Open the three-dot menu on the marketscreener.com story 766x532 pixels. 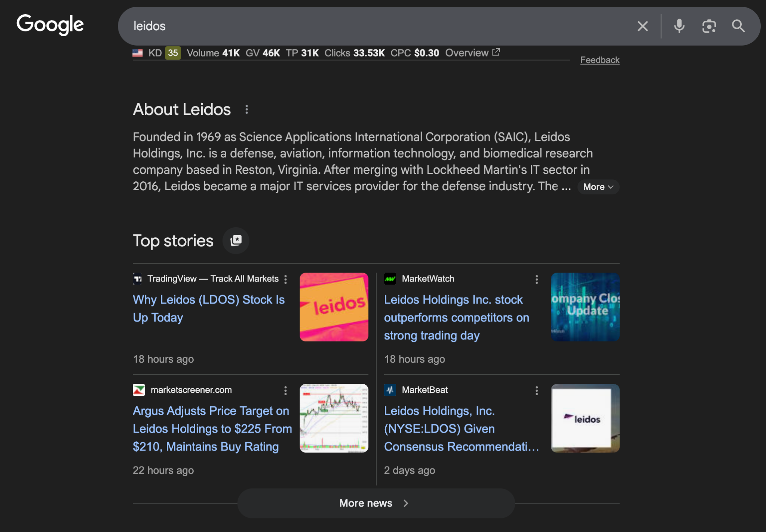285,390
